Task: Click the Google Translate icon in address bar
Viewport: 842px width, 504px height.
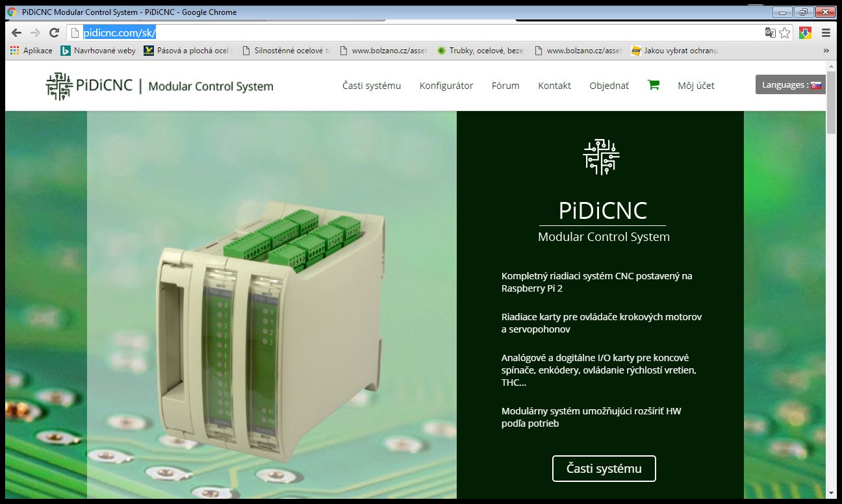Action: pyautogui.click(x=771, y=33)
